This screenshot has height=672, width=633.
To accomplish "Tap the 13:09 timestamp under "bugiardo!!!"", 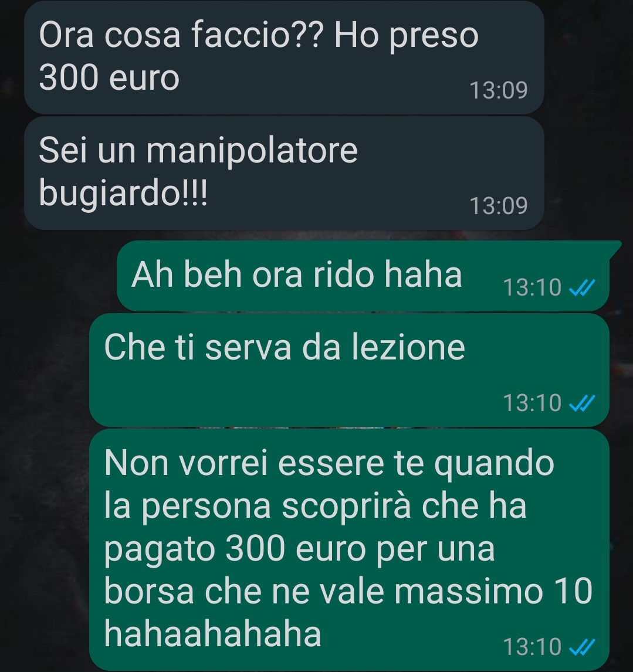I will tap(498, 206).
